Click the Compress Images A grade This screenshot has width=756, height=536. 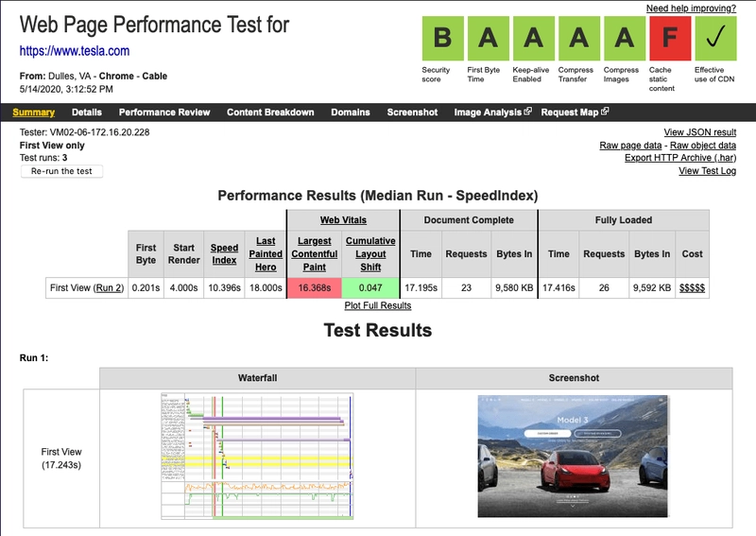coord(625,38)
